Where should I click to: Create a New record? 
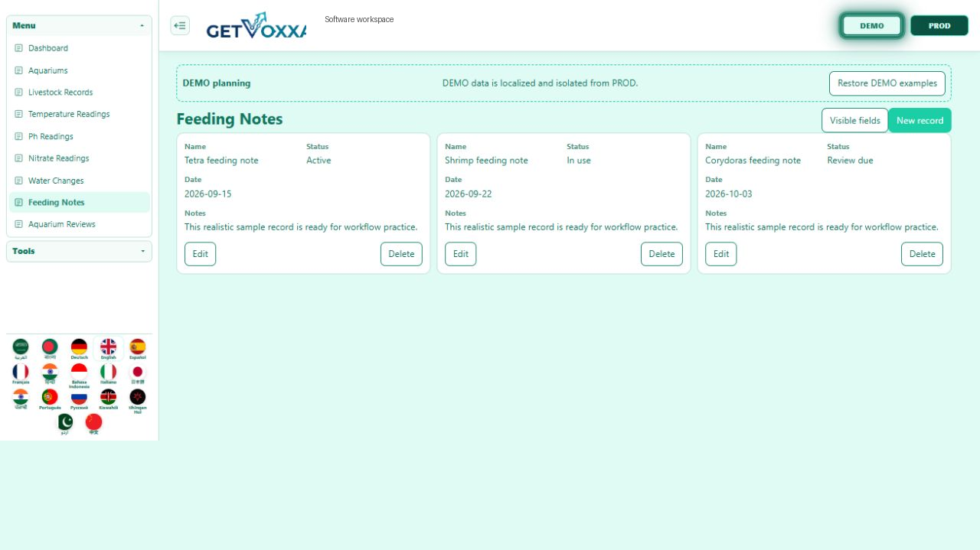click(920, 120)
